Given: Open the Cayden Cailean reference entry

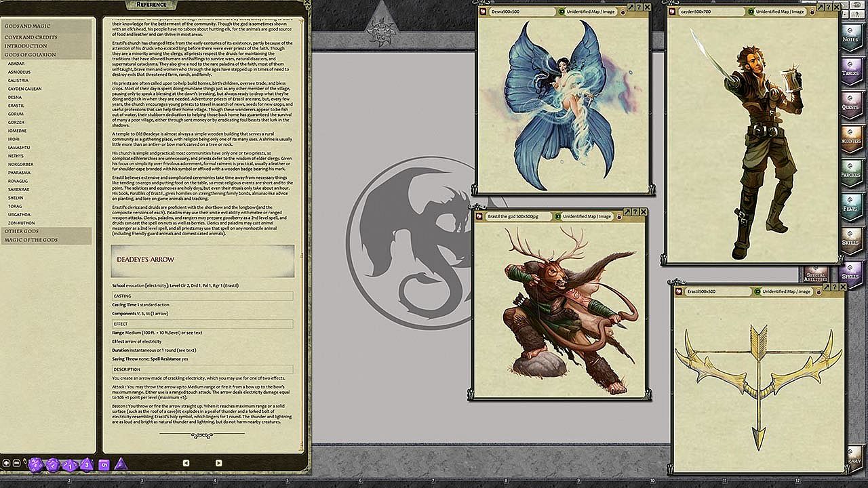Looking at the screenshot, I should [25, 89].
